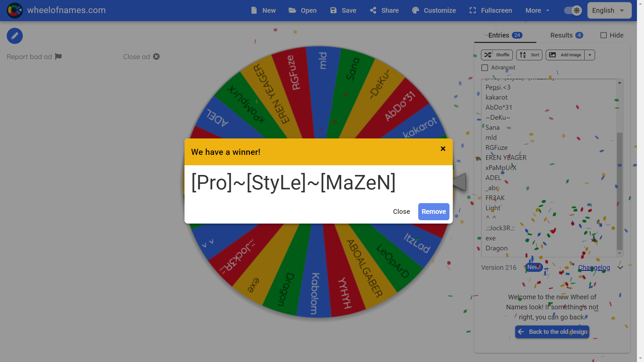Screen dimensions: 644x362
Task: Toggle the dark mode switch
Action: pyautogui.click(x=573, y=10)
